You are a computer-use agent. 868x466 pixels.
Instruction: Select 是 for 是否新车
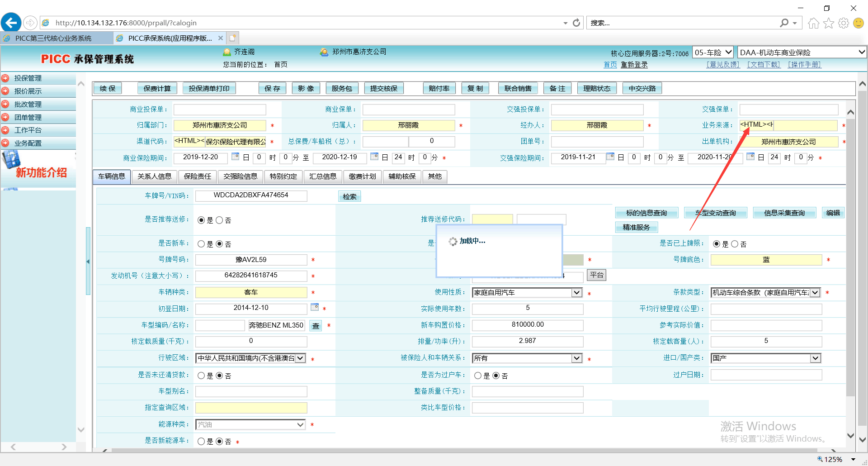click(201, 244)
